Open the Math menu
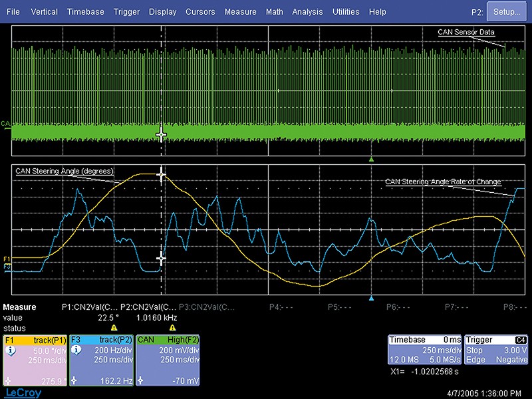Viewport: 532px width, 399px height. pos(274,12)
